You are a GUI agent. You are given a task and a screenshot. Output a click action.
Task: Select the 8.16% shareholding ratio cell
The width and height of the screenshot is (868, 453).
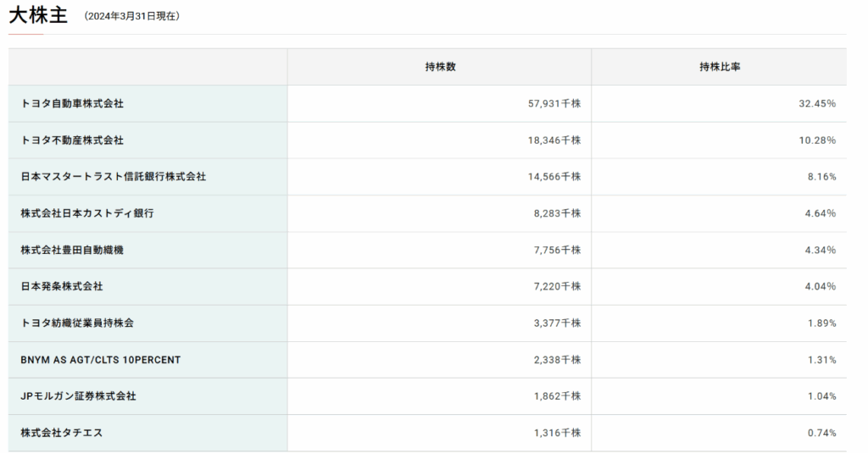pos(822,176)
